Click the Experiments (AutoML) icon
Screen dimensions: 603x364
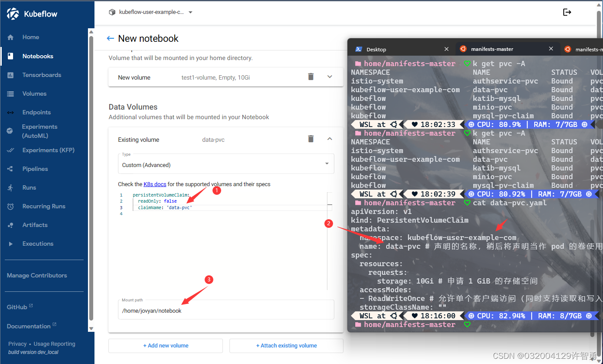(x=10, y=131)
